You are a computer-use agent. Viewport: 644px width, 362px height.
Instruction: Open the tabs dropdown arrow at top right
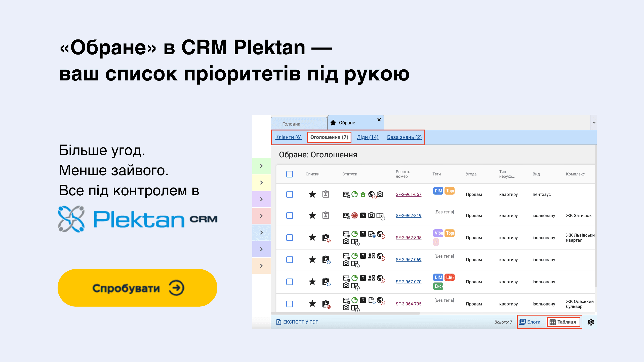594,123
